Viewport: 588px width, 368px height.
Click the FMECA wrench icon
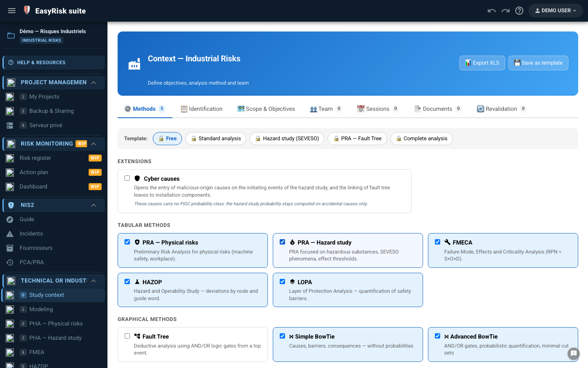(x=448, y=242)
